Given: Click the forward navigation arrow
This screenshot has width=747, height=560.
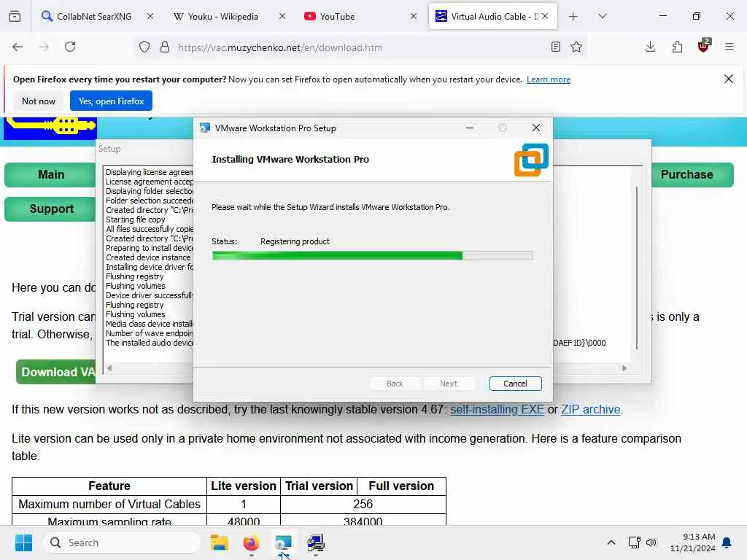Looking at the screenshot, I should [44, 47].
